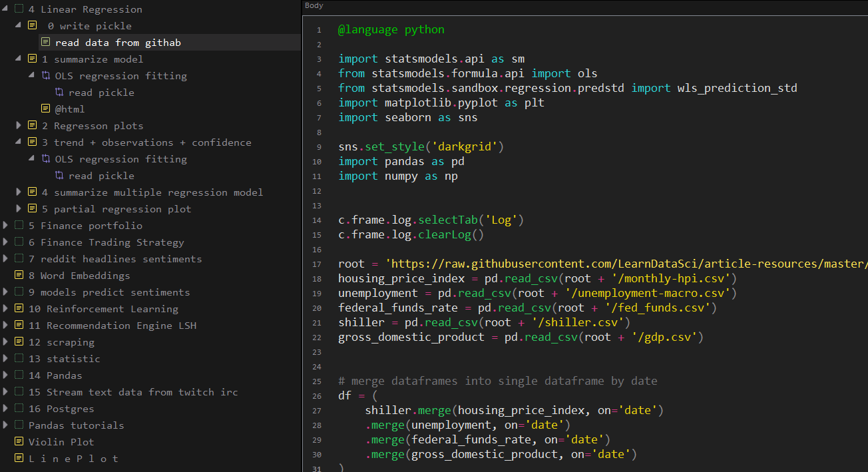
Task: Click the yellow icon for '10 Reinforcement Learning'
Action: point(19,309)
